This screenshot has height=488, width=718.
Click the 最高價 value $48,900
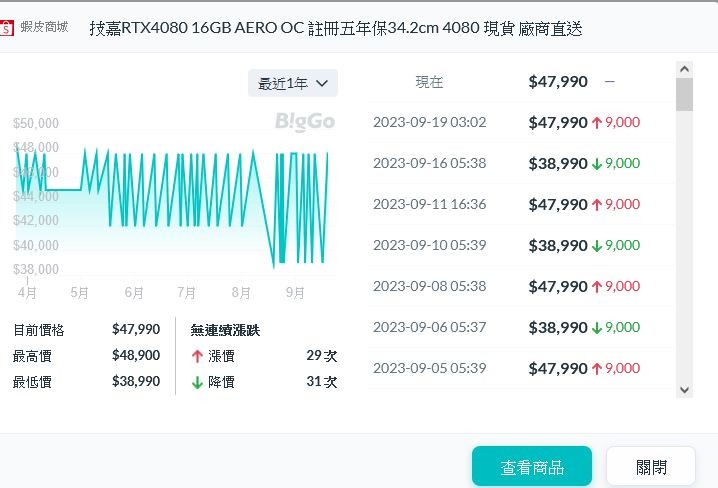(136, 355)
